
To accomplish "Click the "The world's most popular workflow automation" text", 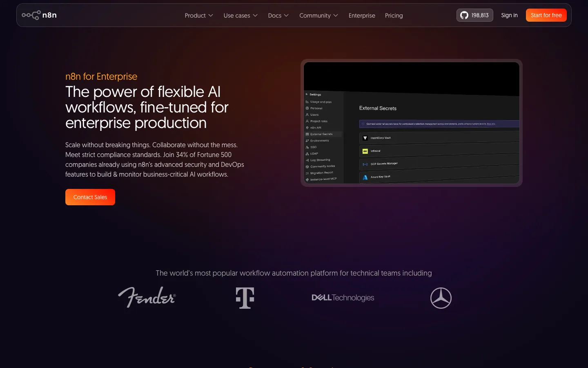I will pos(294,273).
